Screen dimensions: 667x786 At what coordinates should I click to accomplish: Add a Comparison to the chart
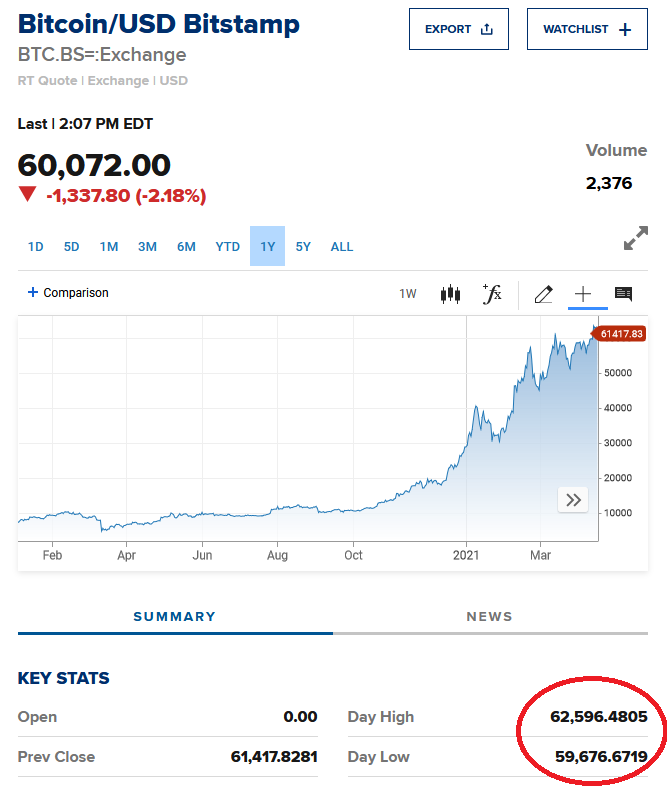point(68,293)
